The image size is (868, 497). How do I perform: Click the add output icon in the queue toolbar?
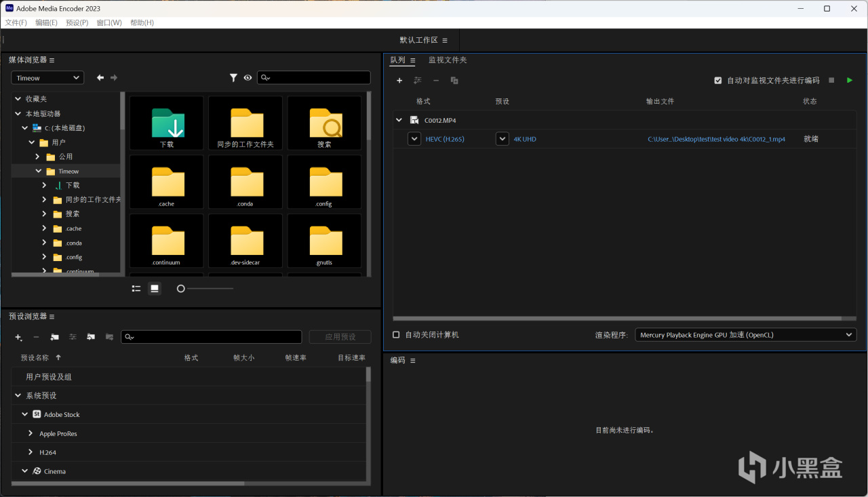[418, 81]
